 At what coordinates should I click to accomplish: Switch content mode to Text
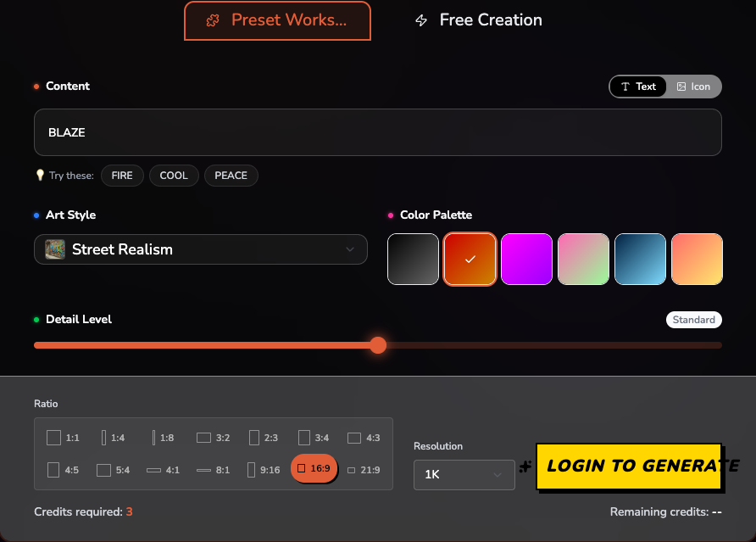tap(638, 87)
